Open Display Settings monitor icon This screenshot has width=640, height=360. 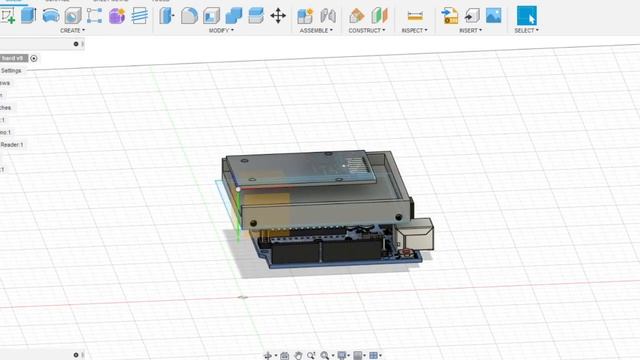click(342, 356)
